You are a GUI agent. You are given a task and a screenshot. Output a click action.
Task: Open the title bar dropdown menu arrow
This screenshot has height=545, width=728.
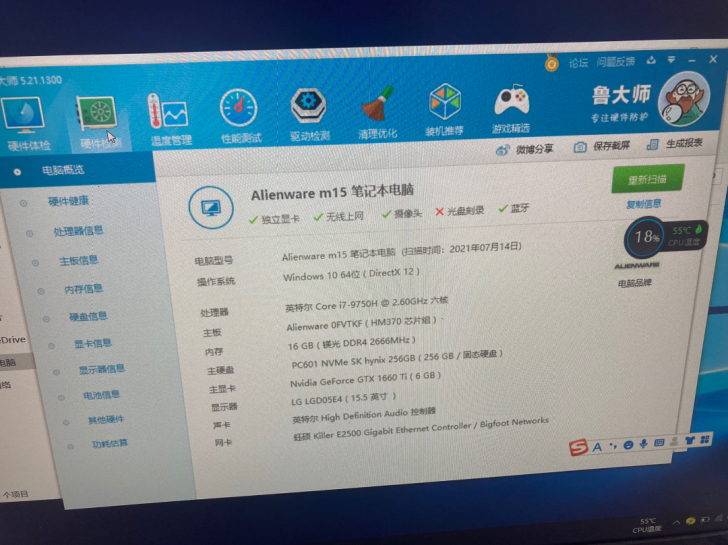pyautogui.click(x=671, y=59)
